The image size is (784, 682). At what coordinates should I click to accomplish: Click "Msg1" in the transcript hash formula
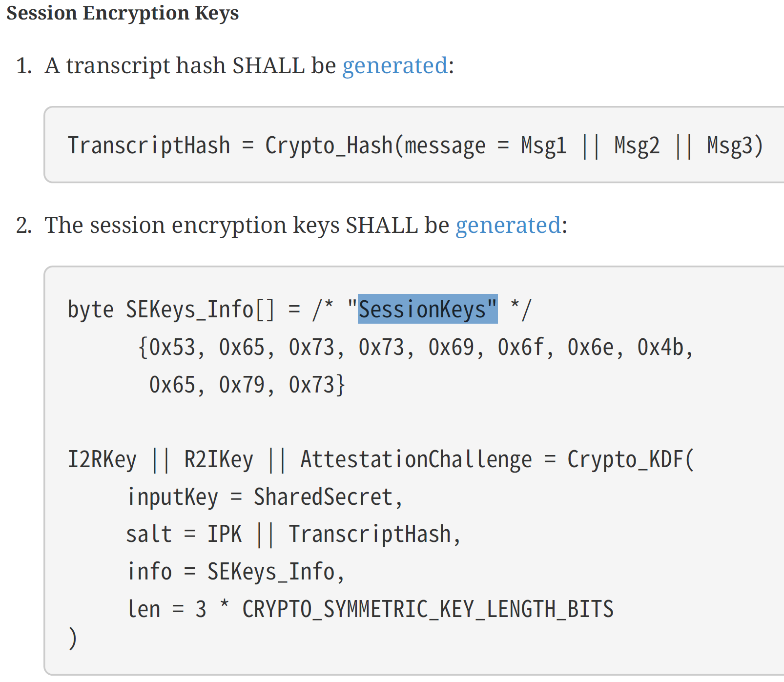point(544,145)
